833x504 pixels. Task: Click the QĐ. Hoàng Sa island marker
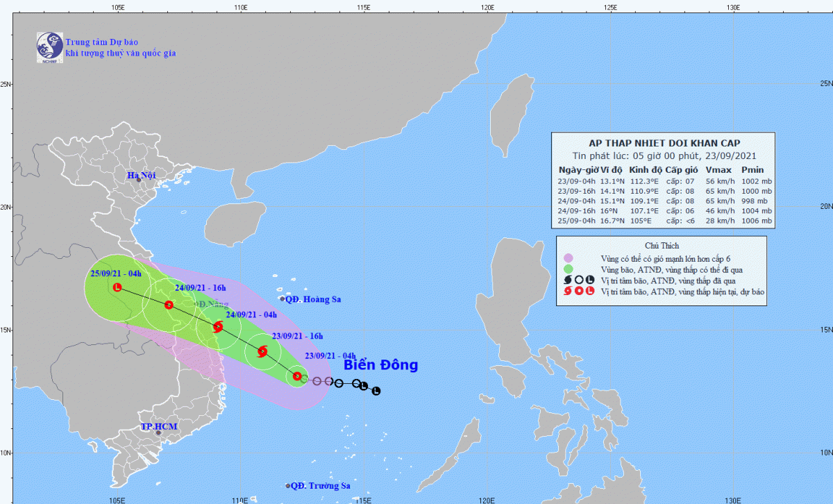coord(283,299)
